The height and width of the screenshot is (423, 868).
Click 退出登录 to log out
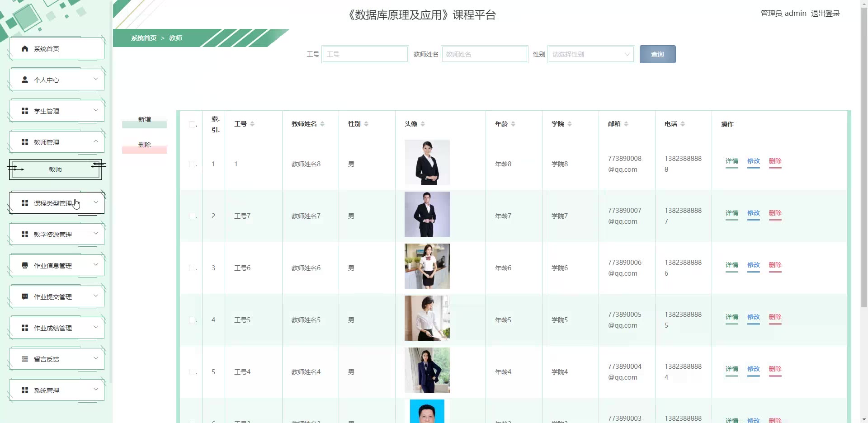(825, 14)
